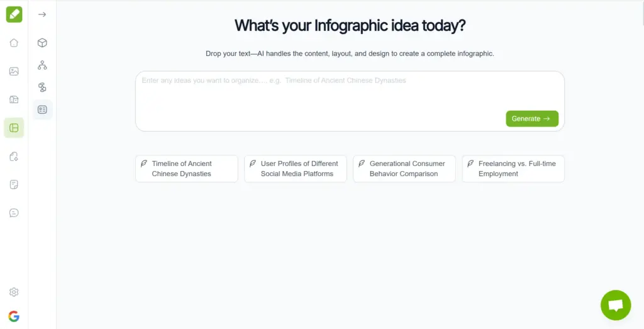This screenshot has width=644, height=329.
Task: Go to the Home icon in sidebar
Action: [x=14, y=43]
